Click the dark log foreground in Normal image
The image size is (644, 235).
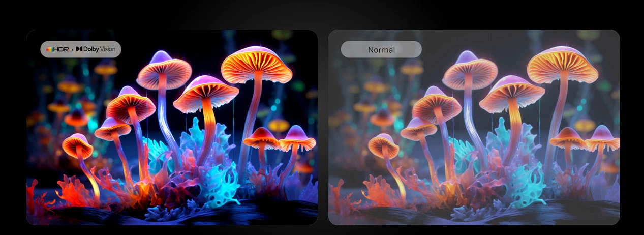click(x=534, y=214)
